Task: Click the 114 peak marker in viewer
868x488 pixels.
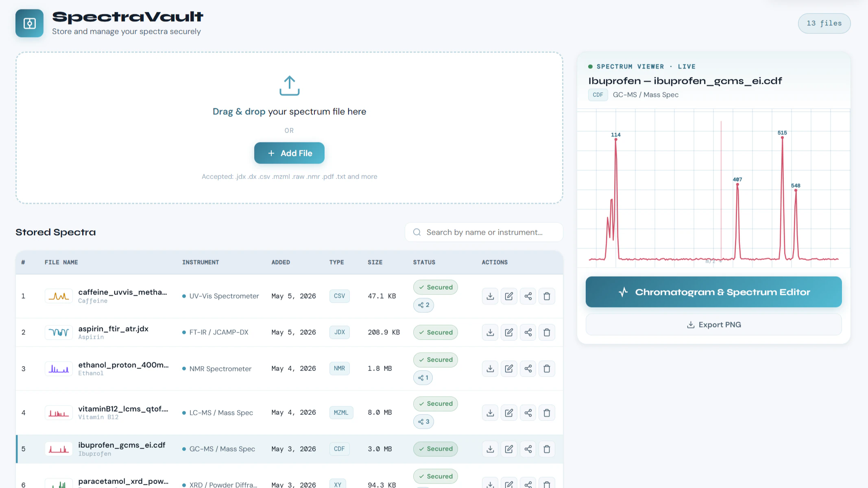Action: [x=616, y=139]
